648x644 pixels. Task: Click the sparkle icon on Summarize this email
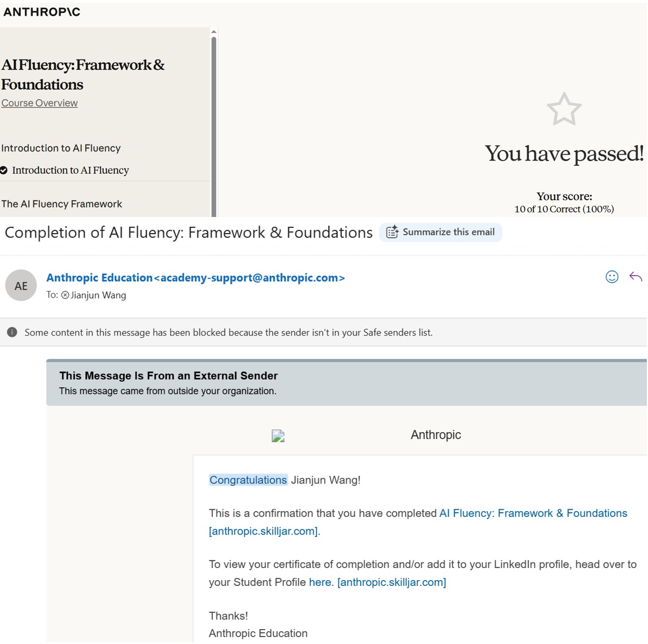point(392,232)
